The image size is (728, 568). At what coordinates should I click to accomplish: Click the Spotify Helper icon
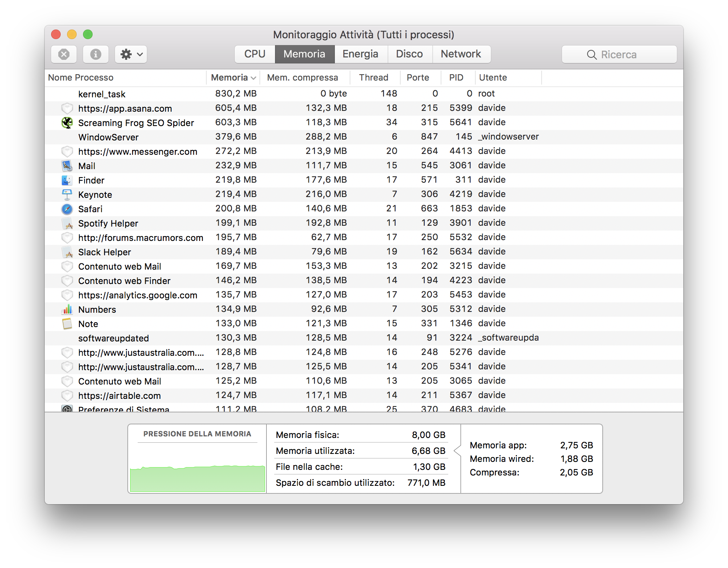67,223
